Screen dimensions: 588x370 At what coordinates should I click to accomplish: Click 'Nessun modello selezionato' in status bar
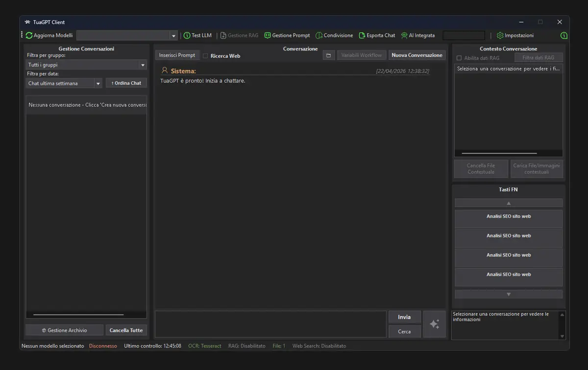pos(52,346)
